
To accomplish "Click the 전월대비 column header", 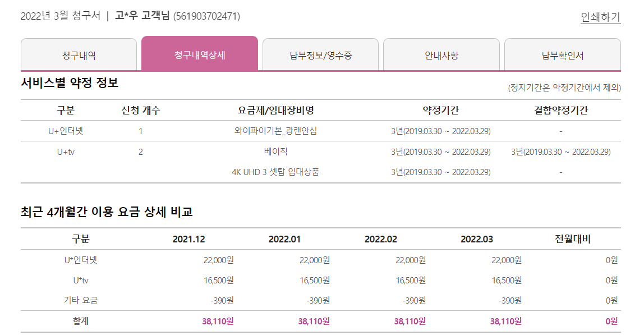I will 572,239.
